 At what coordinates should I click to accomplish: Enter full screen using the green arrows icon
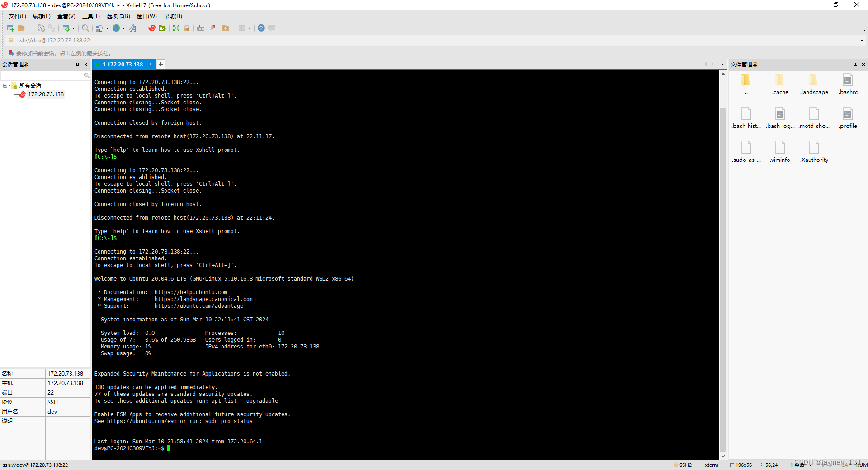(176, 28)
